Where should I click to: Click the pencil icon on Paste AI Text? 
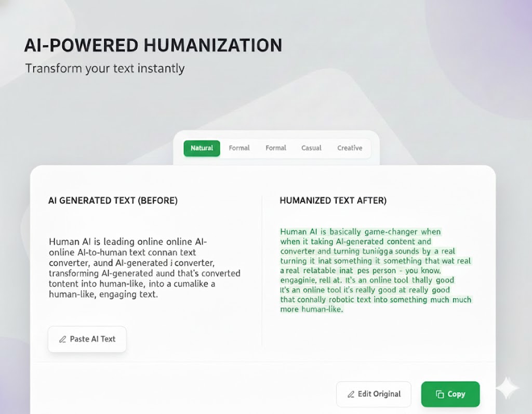point(62,339)
